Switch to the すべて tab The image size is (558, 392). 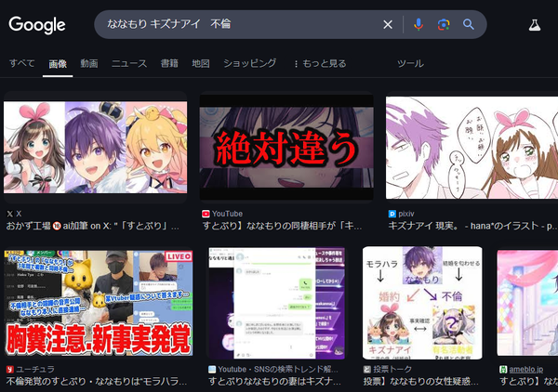coord(22,63)
